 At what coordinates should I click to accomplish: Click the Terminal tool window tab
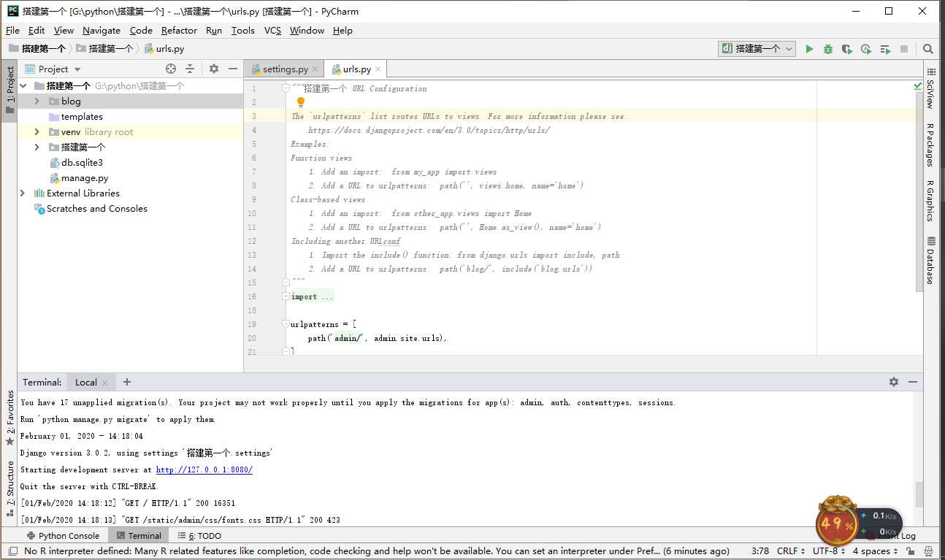[137, 535]
